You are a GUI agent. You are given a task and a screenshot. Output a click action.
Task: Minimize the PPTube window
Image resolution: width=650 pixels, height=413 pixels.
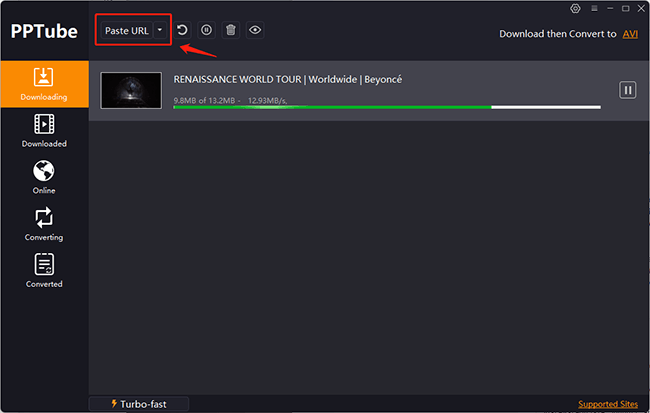[x=610, y=8]
